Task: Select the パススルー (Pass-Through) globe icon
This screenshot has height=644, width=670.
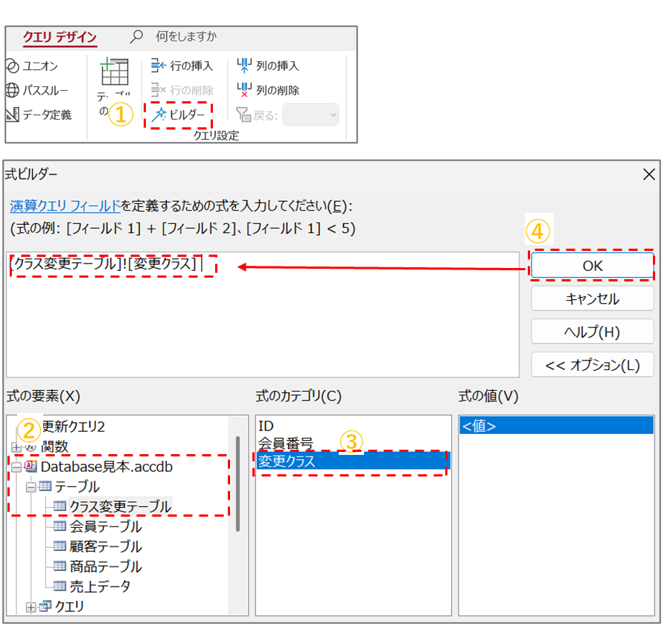Action: [12, 91]
